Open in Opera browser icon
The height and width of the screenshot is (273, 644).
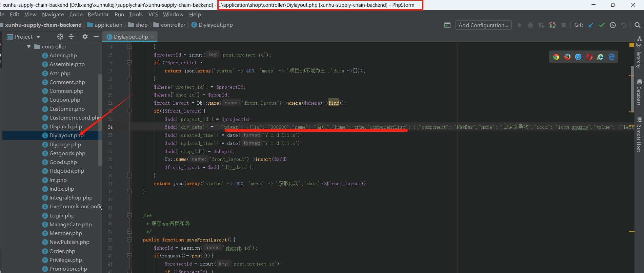tap(589, 57)
